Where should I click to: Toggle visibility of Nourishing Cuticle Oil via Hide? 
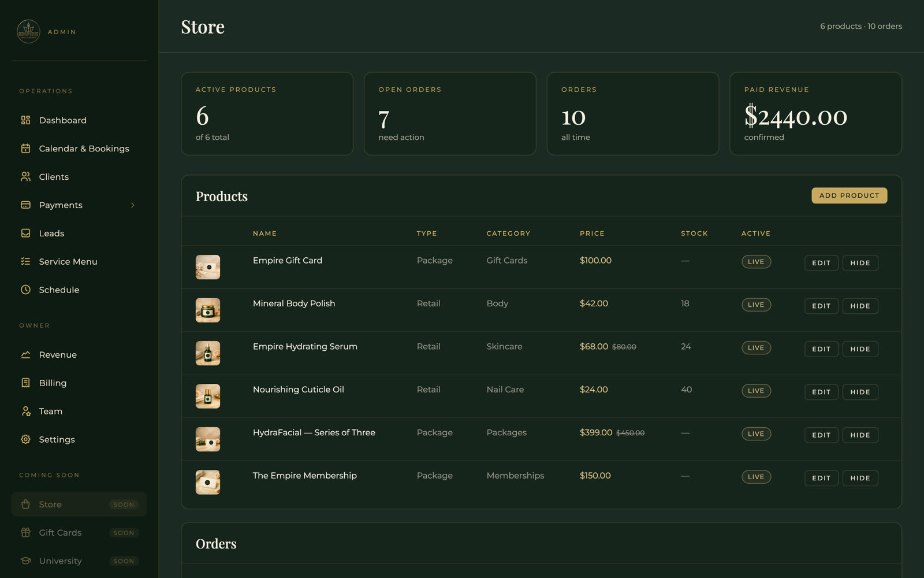(860, 392)
